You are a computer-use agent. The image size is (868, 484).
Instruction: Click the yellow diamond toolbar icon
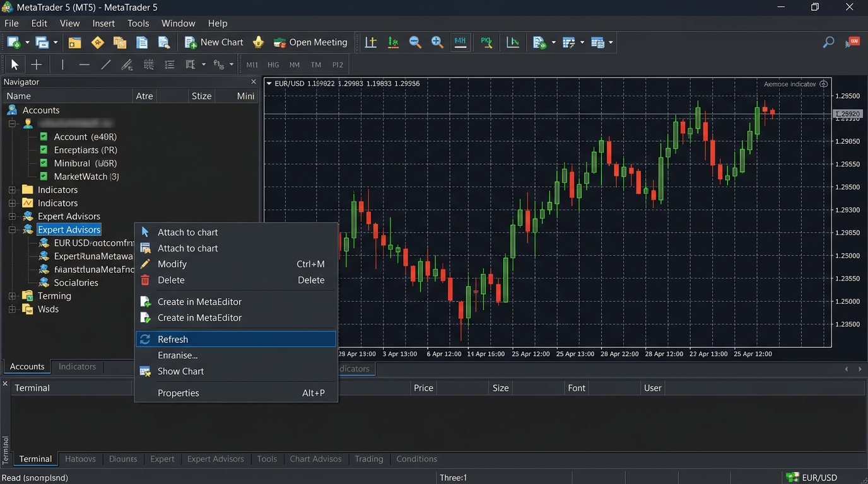coord(98,42)
